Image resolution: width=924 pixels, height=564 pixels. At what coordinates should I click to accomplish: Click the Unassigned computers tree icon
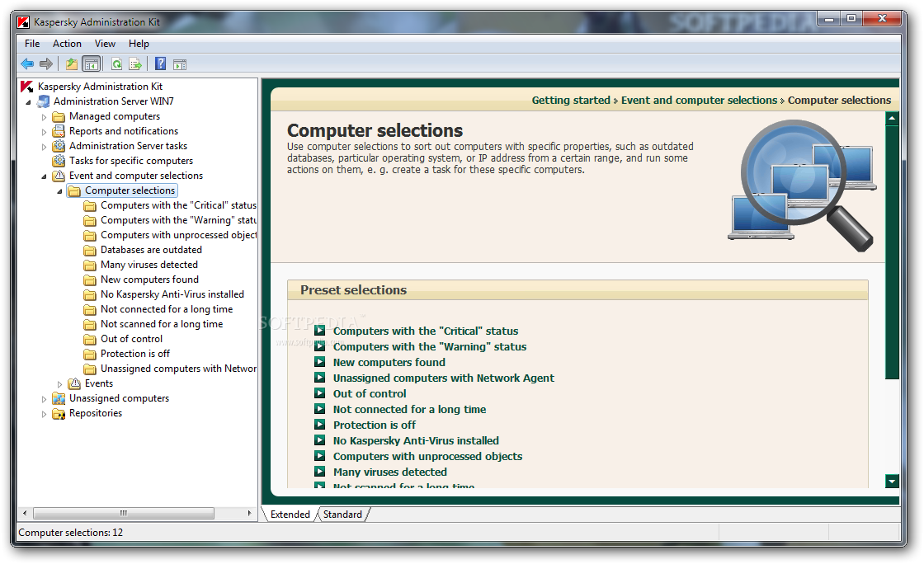tap(59, 398)
